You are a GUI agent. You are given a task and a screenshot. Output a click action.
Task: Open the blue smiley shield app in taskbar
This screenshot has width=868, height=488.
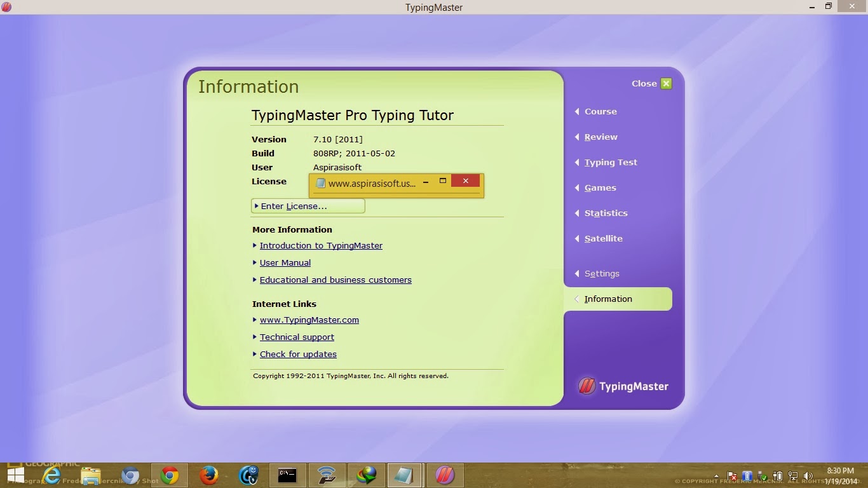248,475
